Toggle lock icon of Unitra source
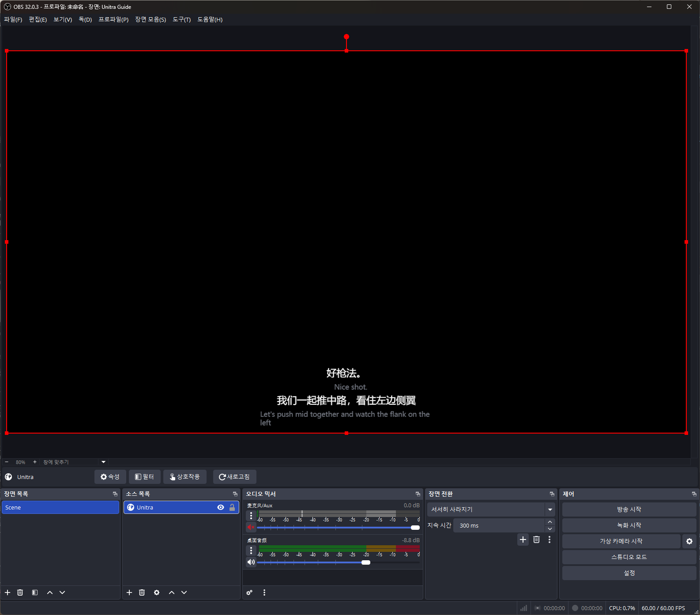Viewport: 700px width, 615px height. click(232, 507)
